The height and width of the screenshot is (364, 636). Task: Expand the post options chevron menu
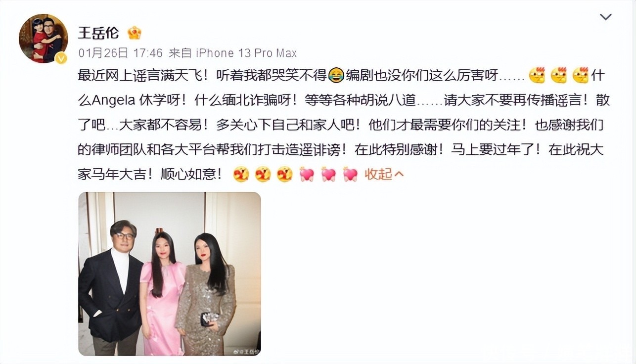click(605, 17)
